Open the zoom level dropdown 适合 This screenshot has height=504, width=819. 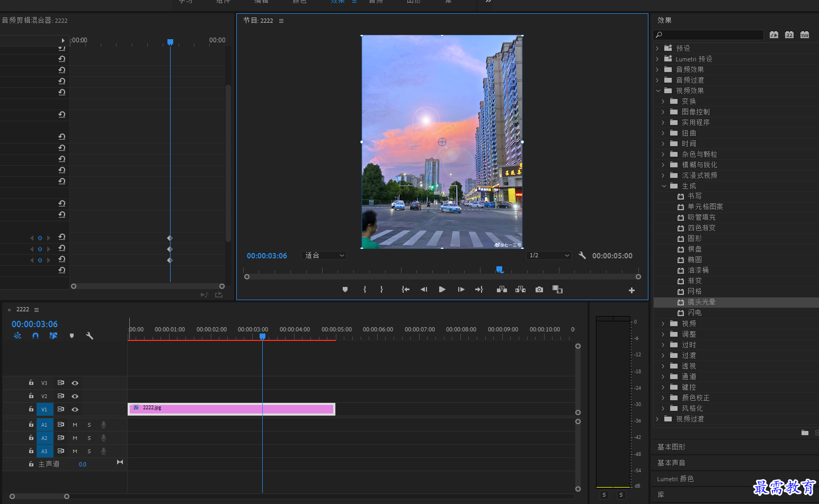324,255
